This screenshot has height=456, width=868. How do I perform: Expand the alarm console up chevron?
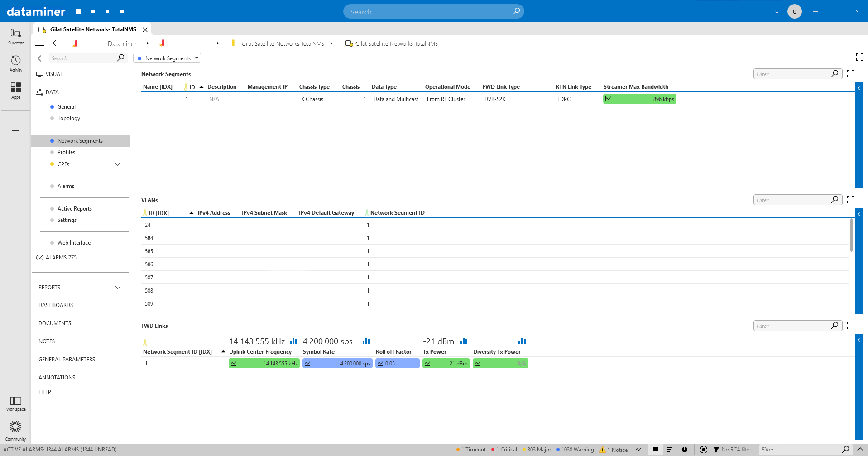(860, 450)
